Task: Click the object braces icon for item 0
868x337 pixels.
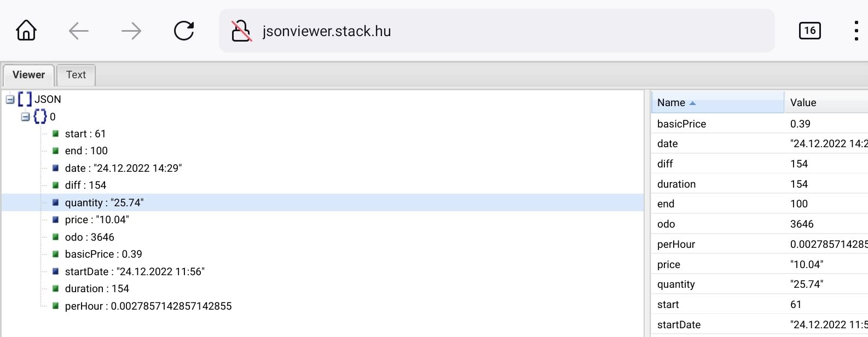Action: pyautogui.click(x=40, y=117)
